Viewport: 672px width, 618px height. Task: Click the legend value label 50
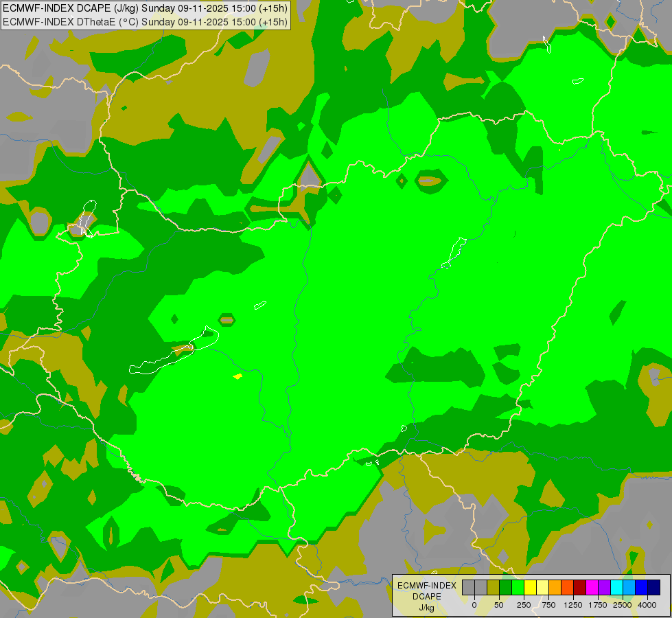tap(499, 605)
